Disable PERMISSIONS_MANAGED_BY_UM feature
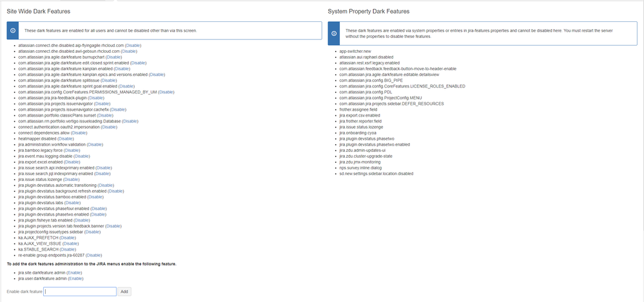Viewport: 644px width, 302px height. tap(166, 92)
